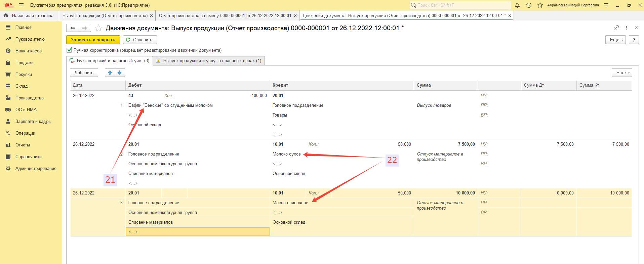Close the Отчет производства за смену tab

point(295,15)
